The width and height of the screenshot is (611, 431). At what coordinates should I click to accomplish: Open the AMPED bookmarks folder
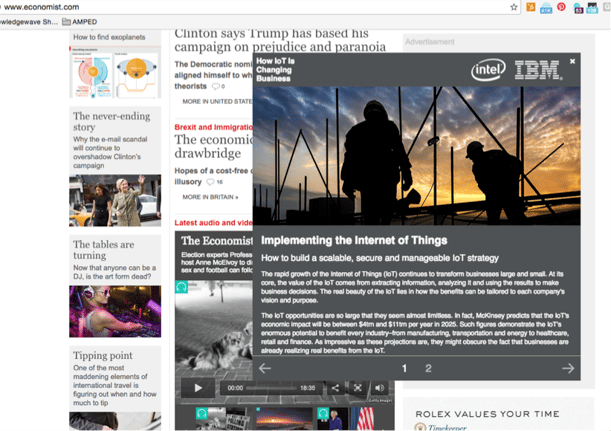pos(80,22)
